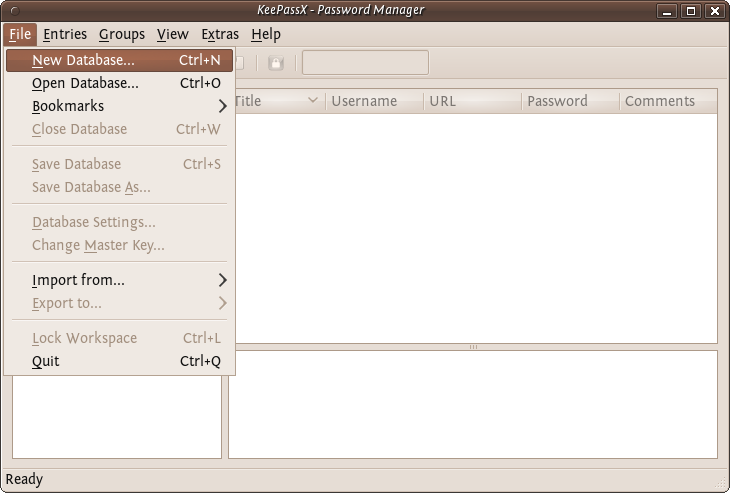The width and height of the screenshot is (730, 493).
Task: Open the Entries menu
Action: click(x=66, y=34)
